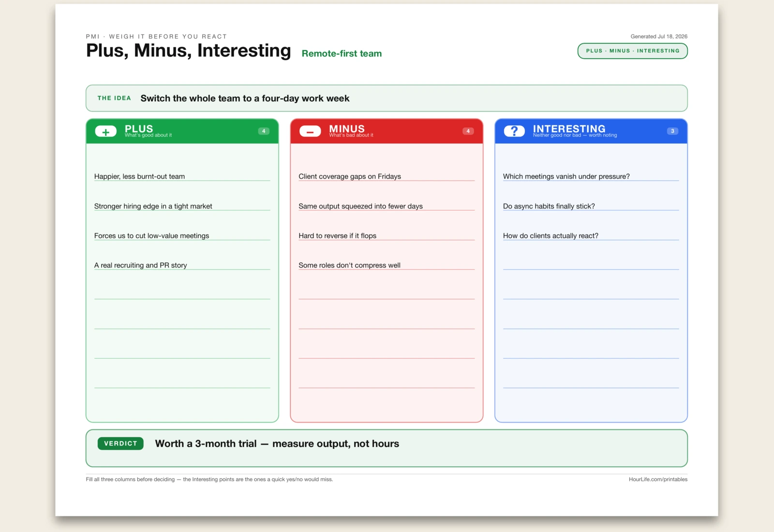Click the PLUS column heading text
Viewport: 774px width, 532px height.
139,129
